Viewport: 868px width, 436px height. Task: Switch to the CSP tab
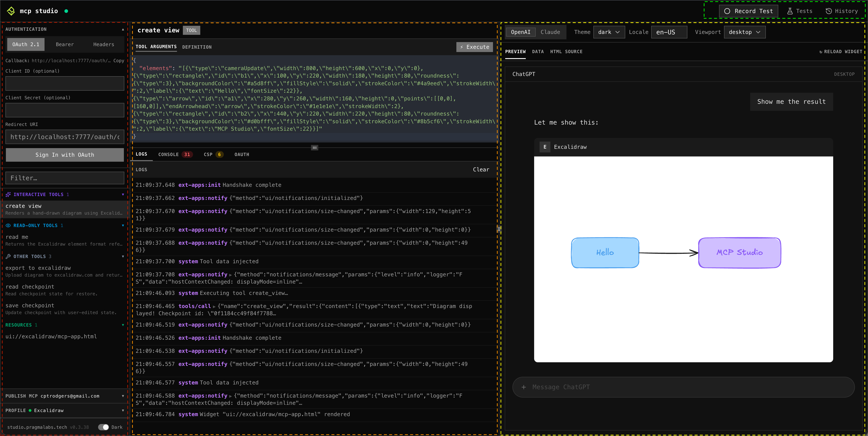click(213, 154)
